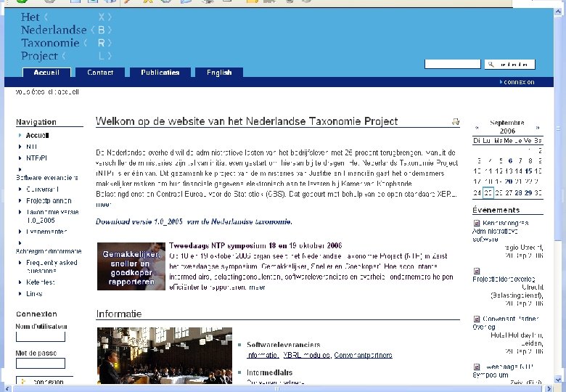Click the Convenant Partner Overleg event icon
566x392 pixels.
(477, 319)
